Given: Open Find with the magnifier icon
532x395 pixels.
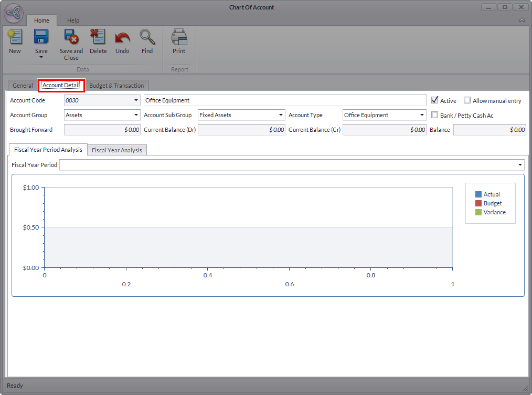Looking at the screenshot, I should pyautogui.click(x=147, y=37).
